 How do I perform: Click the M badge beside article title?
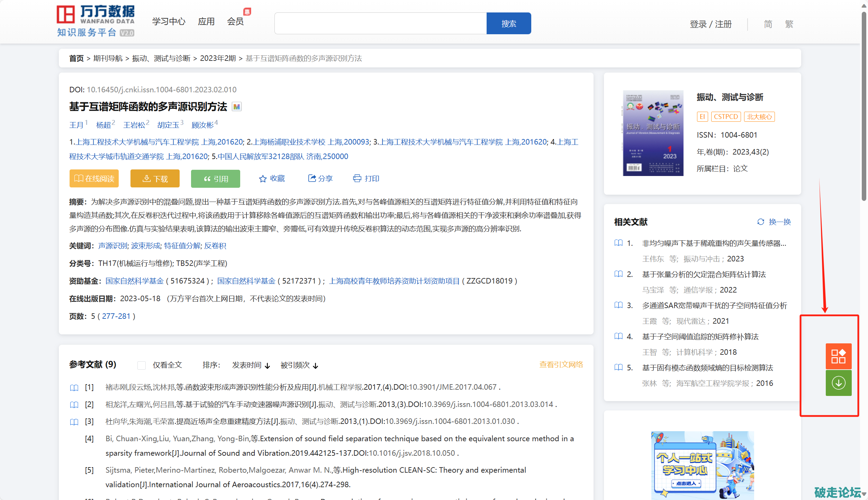click(237, 107)
